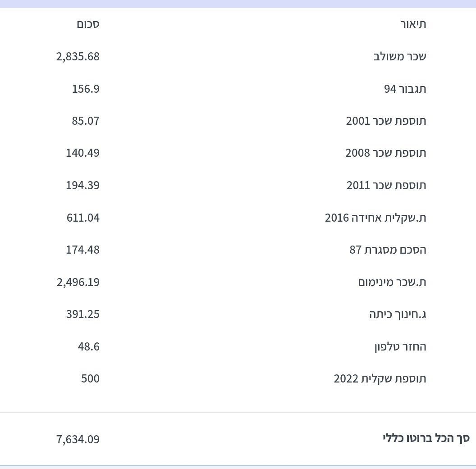Screen dimensions: 476x469
Task: Select the שכר משולב row label
Action: 399,56
